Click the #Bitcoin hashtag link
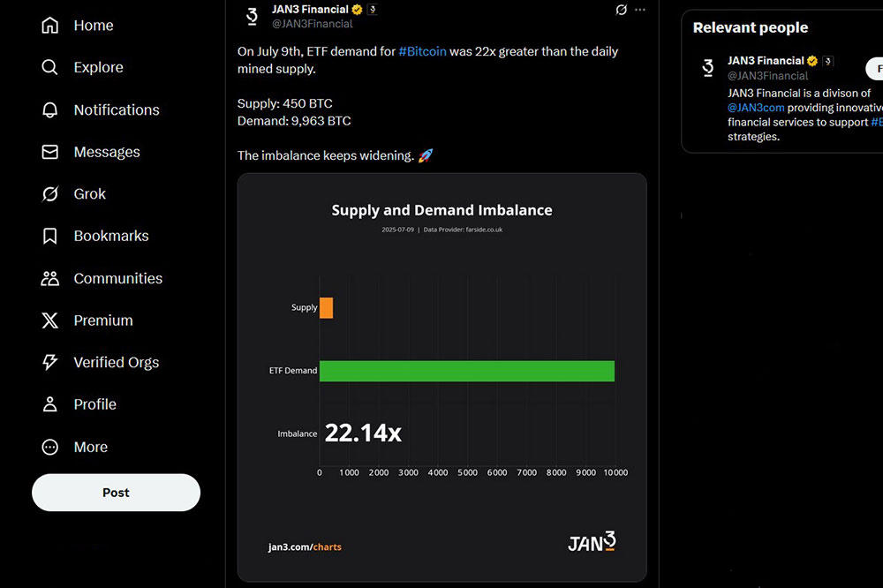 tap(422, 51)
